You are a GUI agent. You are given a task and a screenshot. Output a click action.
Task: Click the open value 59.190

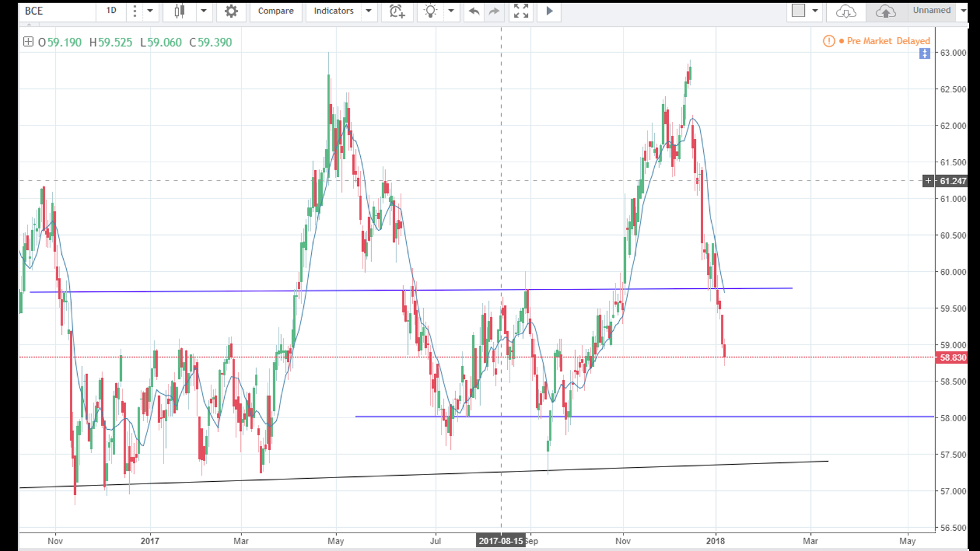coord(64,42)
